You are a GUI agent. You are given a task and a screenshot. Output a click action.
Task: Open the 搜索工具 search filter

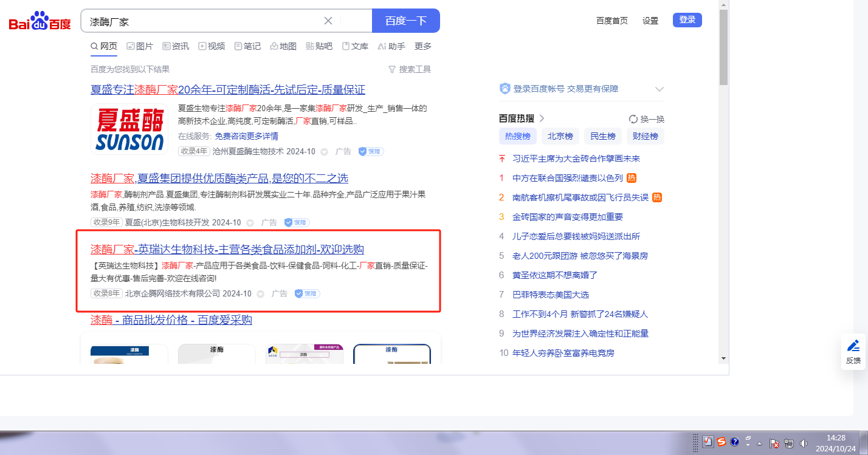coord(410,69)
